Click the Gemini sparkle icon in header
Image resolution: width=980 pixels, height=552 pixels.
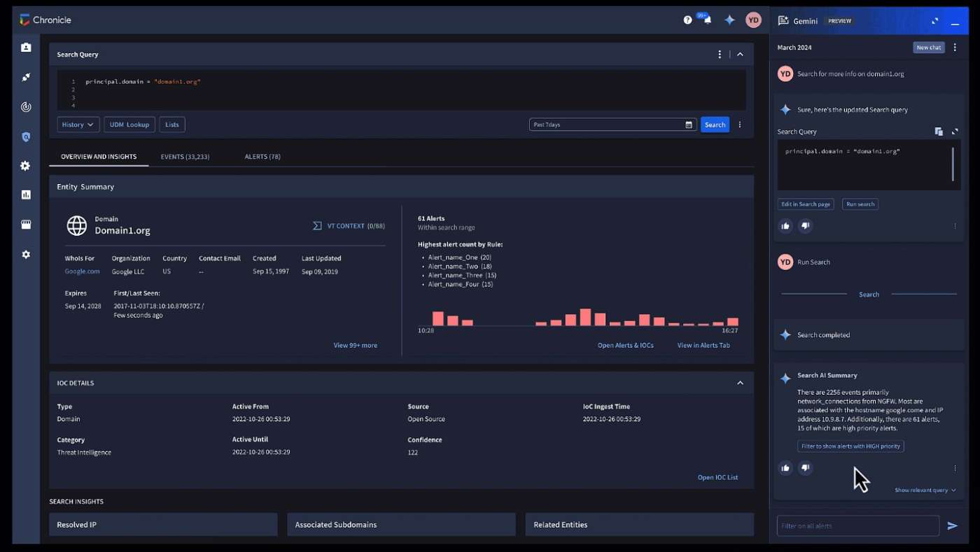click(729, 20)
